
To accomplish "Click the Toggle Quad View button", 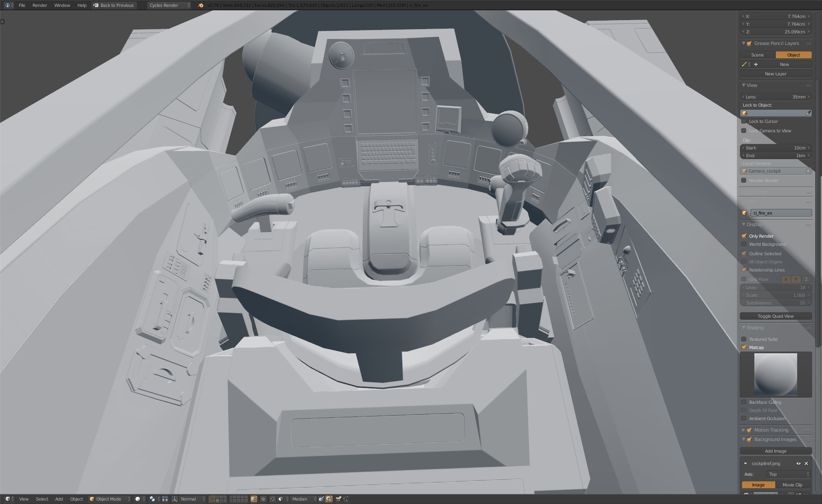I will (775, 316).
